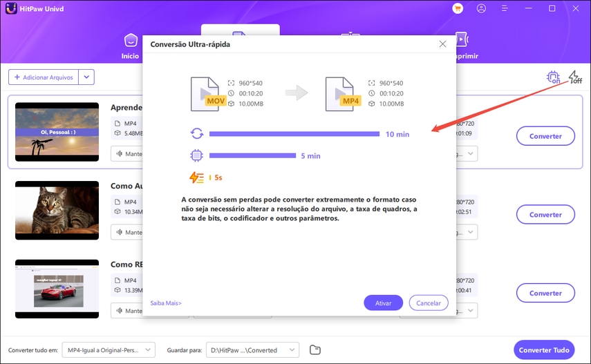
Task: Click the lightning ultra-fast speed icon in dialog
Action: (196, 178)
